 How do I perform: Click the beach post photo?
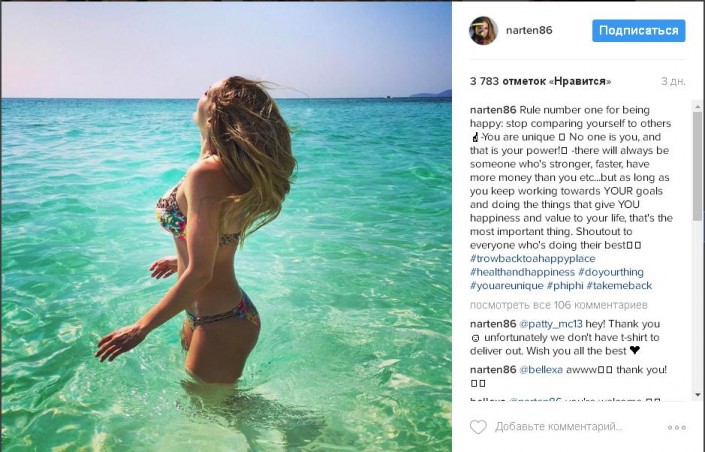227,226
